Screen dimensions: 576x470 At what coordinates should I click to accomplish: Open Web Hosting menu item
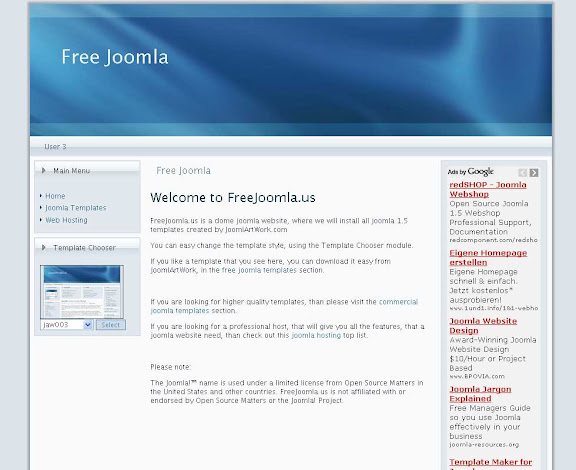click(x=66, y=220)
